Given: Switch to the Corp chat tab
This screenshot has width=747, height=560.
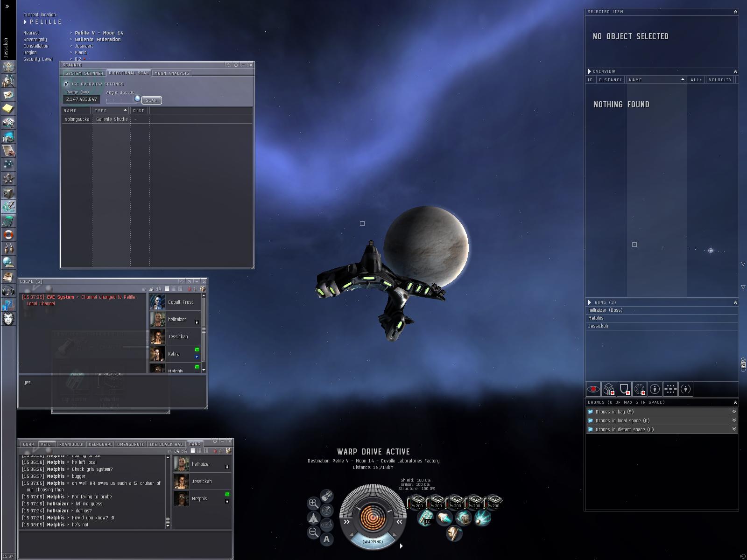Looking at the screenshot, I should 28,444.
